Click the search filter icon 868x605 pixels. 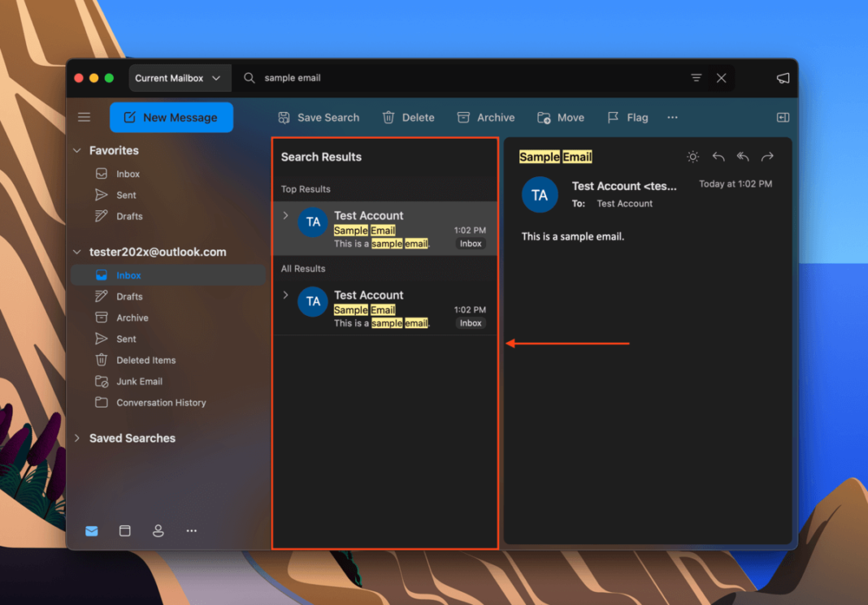(696, 78)
